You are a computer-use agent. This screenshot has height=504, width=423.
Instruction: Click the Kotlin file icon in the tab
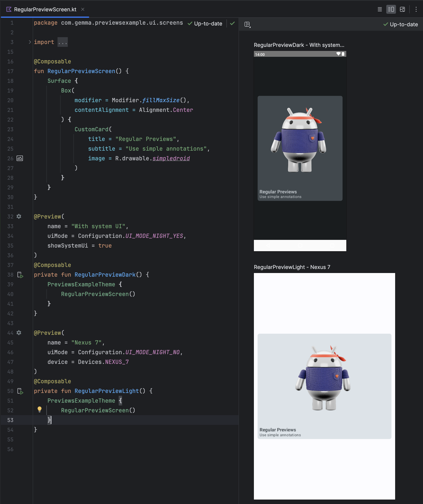[9, 9]
